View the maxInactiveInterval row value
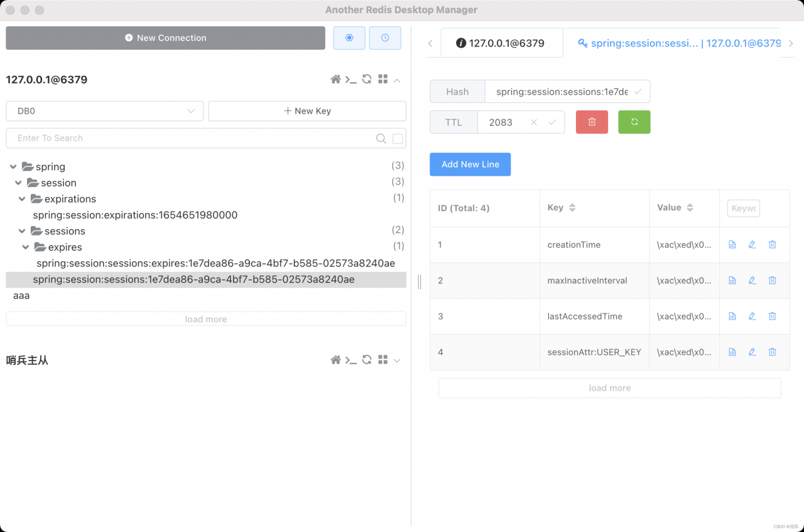Viewport: 804px width, 532px height. click(x=732, y=280)
